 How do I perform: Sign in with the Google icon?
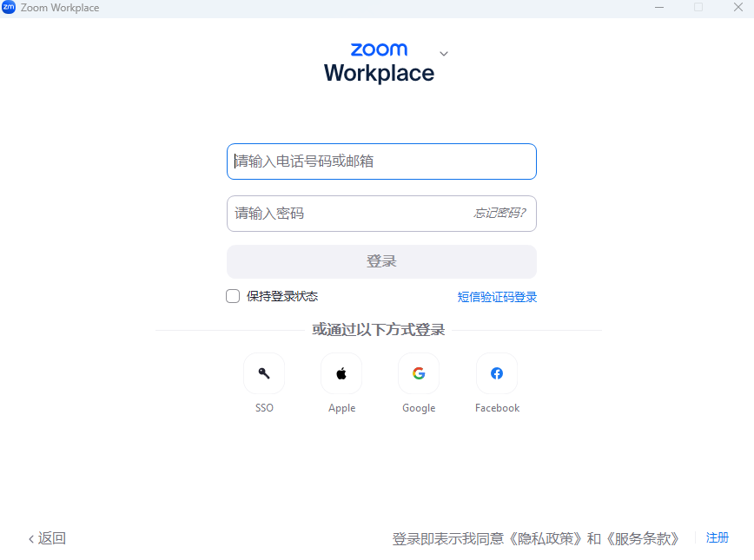419,373
